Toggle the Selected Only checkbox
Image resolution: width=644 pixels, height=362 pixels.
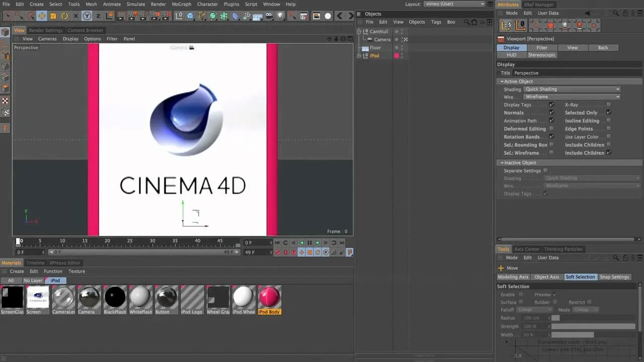click(x=608, y=113)
